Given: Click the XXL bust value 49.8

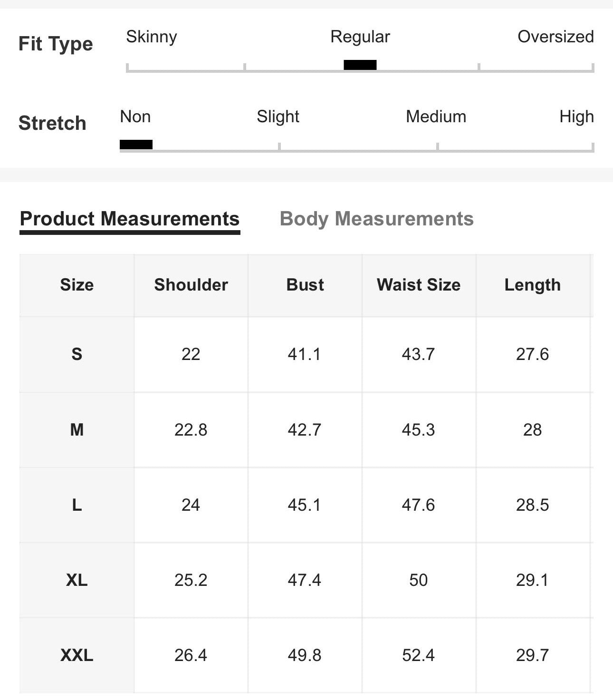Looking at the screenshot, I should (x=305, y=655).
